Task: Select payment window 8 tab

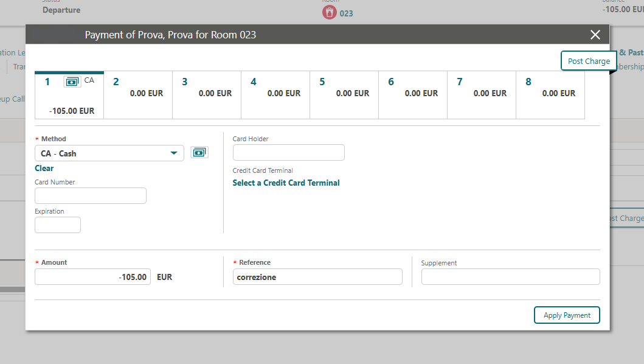Action: point(550,94)
